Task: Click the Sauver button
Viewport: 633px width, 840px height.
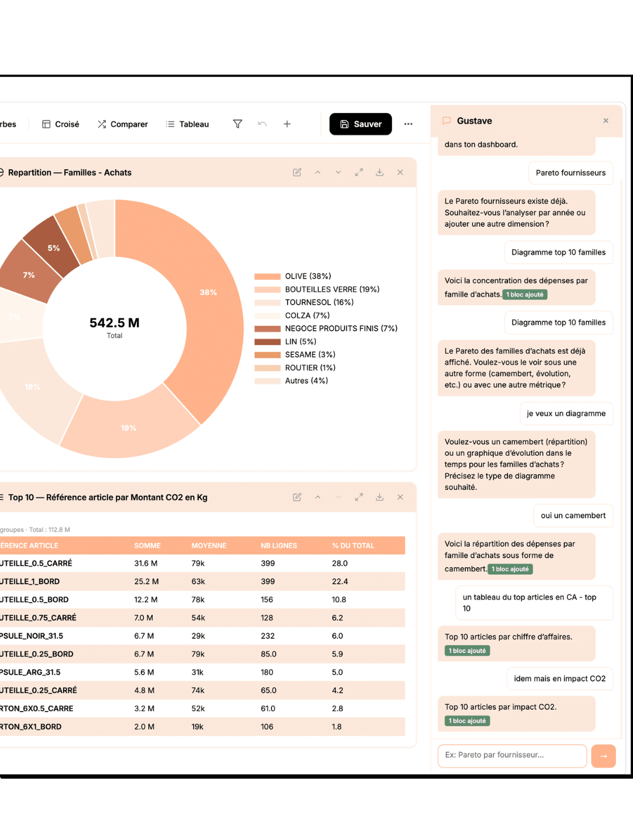Action: 361,124
